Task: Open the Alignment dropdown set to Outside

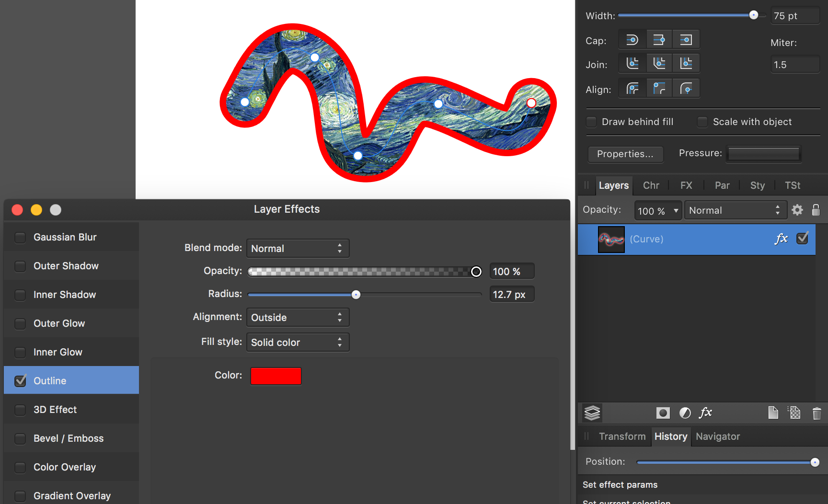Action: (298, 317)
